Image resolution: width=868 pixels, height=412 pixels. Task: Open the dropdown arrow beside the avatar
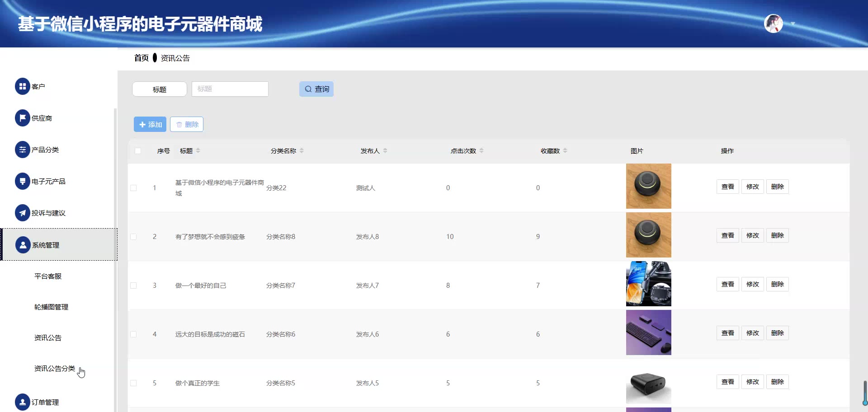[x=793, y=23]
